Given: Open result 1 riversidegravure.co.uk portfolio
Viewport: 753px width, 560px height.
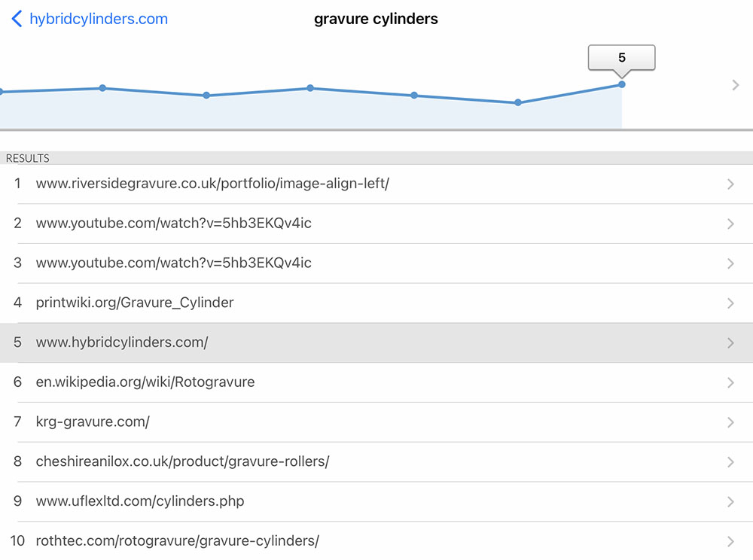Looking at the screenshot, I should (x=376, y=184).
